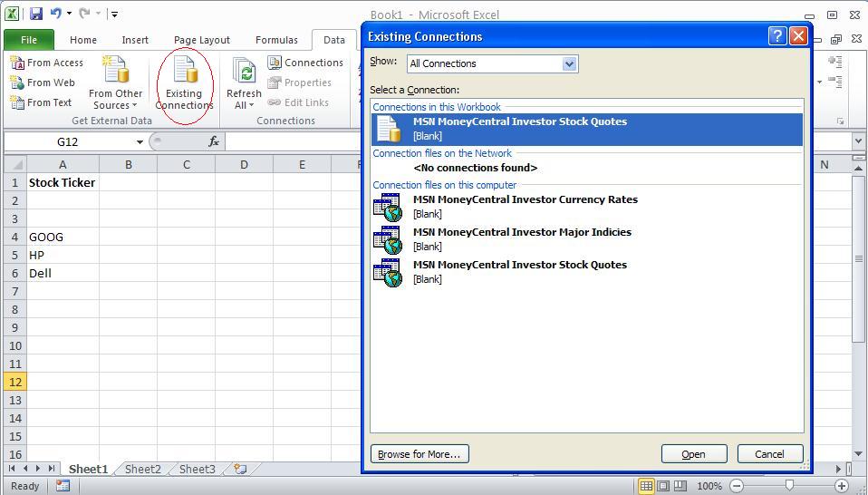The height and width of the screenshot is (495, 868).
Task: Click Cancel in the Existing Connections dialog
Action: (x=770, y=454)
